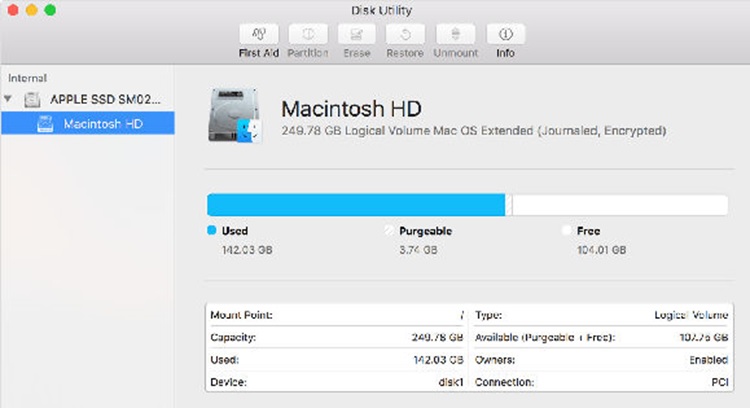Click the Internal section header in sidebar
This screenshot has width=750, height=409.
click(x=27, y=77)
